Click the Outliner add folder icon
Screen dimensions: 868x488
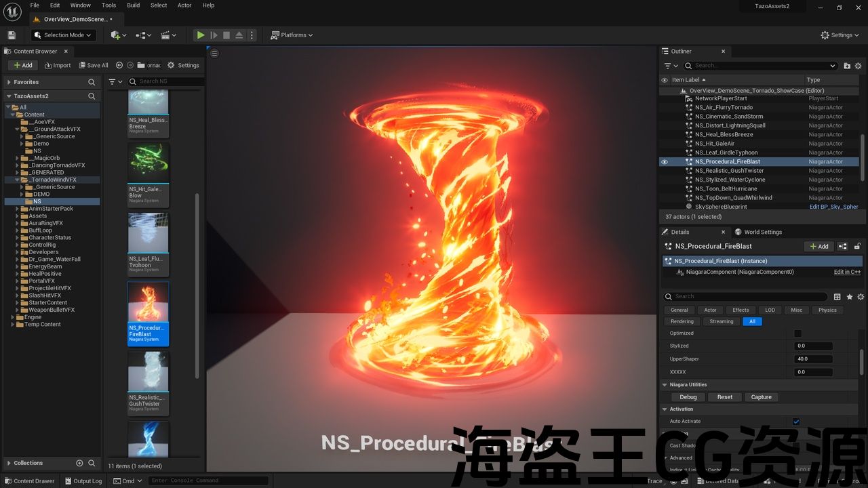[x=847, y=66]
